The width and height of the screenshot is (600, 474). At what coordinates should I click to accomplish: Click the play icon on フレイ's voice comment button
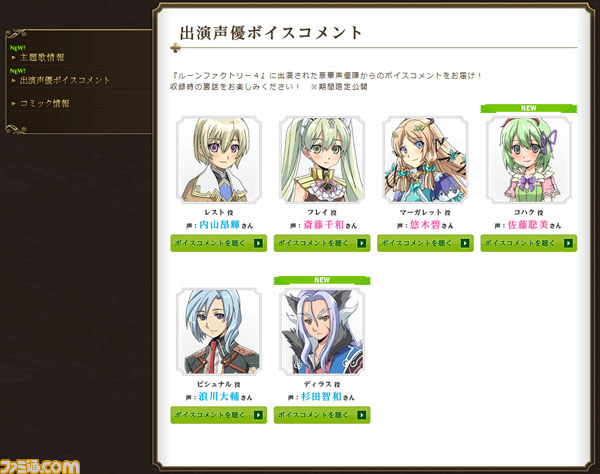[x=362, y=243]
